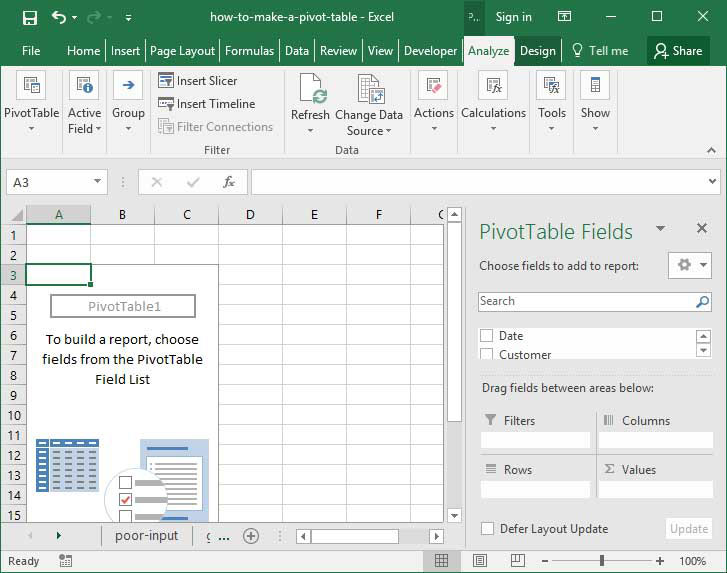Click in the field Search box
This screenshot has width=727, height=573.
586,301
